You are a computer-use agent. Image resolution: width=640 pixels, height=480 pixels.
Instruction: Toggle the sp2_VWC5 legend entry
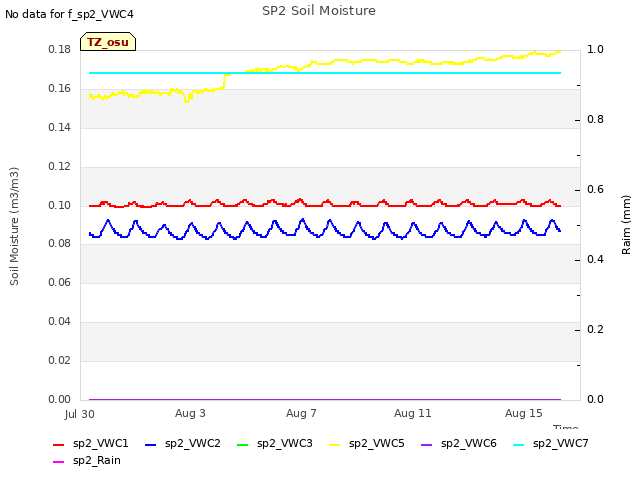coord(367,444)
